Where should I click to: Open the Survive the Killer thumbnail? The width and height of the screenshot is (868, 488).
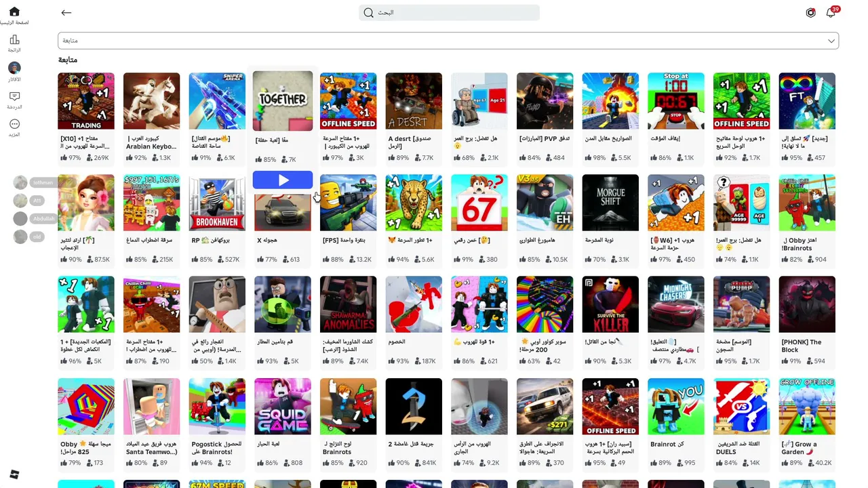tap(610, 304)
